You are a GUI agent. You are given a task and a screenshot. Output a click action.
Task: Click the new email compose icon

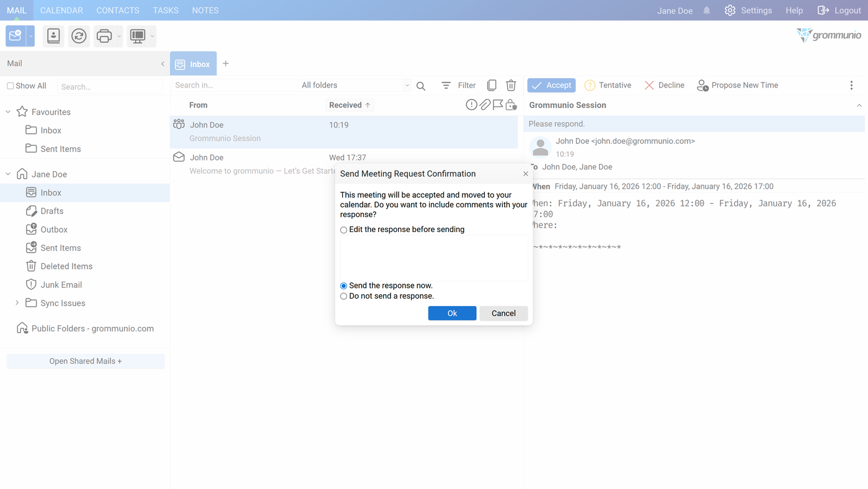click(15, 36)
